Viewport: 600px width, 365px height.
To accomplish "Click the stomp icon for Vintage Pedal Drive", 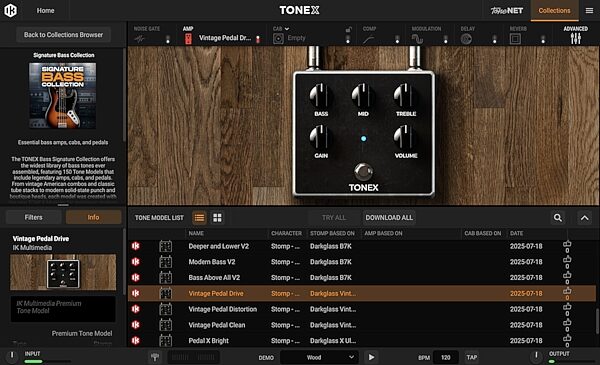I will click(x=165, y=293).
